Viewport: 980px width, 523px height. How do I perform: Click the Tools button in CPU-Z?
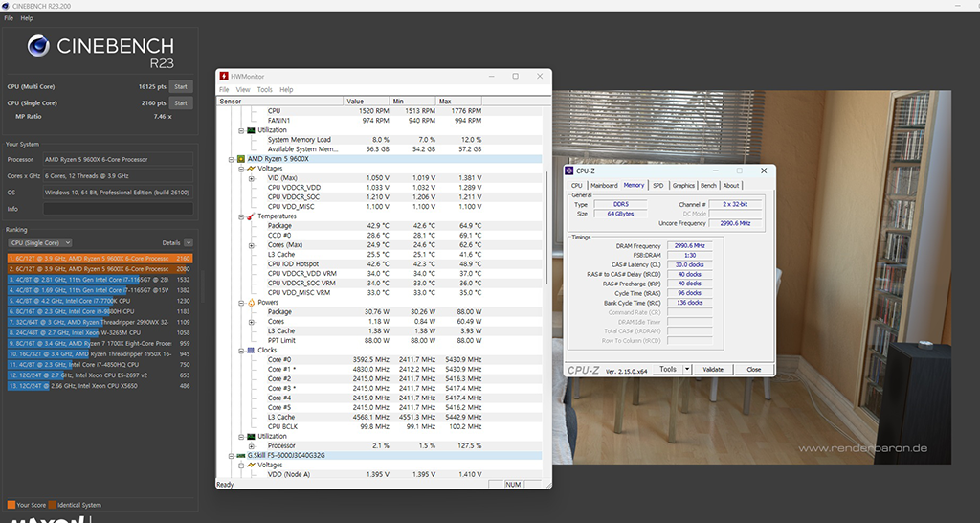tap(667, 369)
